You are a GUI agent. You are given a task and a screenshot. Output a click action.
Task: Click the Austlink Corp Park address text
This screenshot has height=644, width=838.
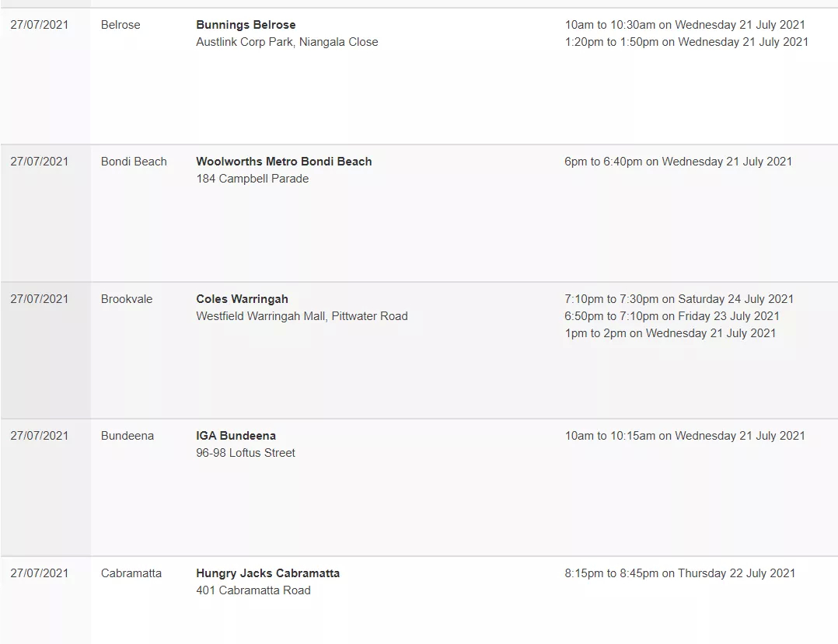(x=286, y=42)
